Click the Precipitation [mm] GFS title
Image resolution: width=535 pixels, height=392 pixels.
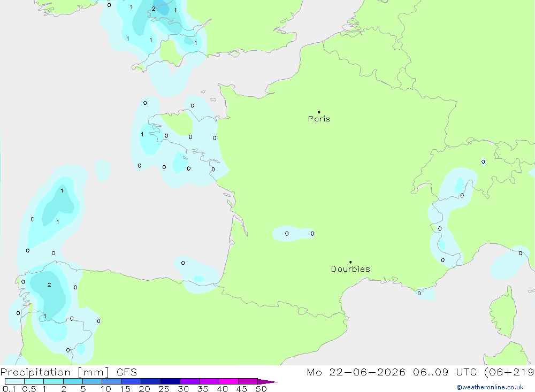click(68, 372)
